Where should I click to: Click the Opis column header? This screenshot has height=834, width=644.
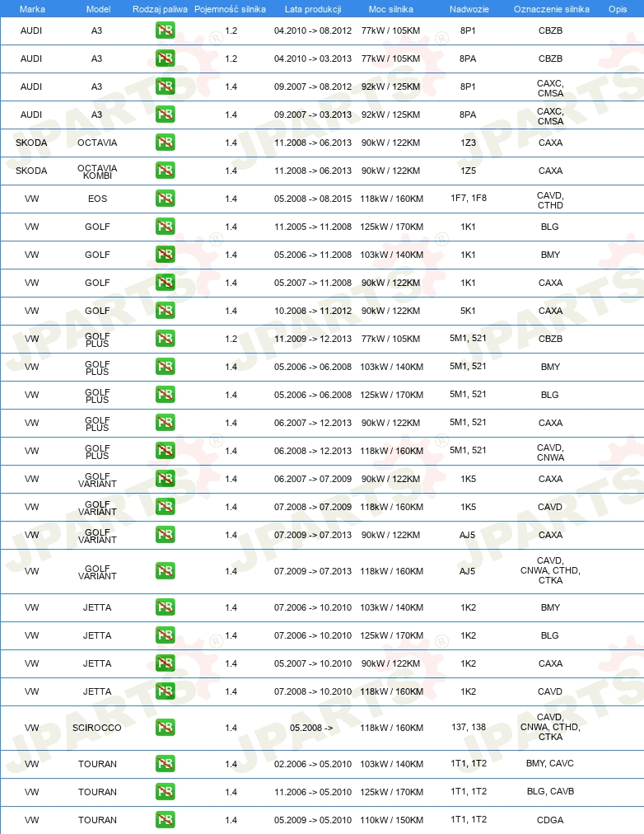(x=618, y=9)
